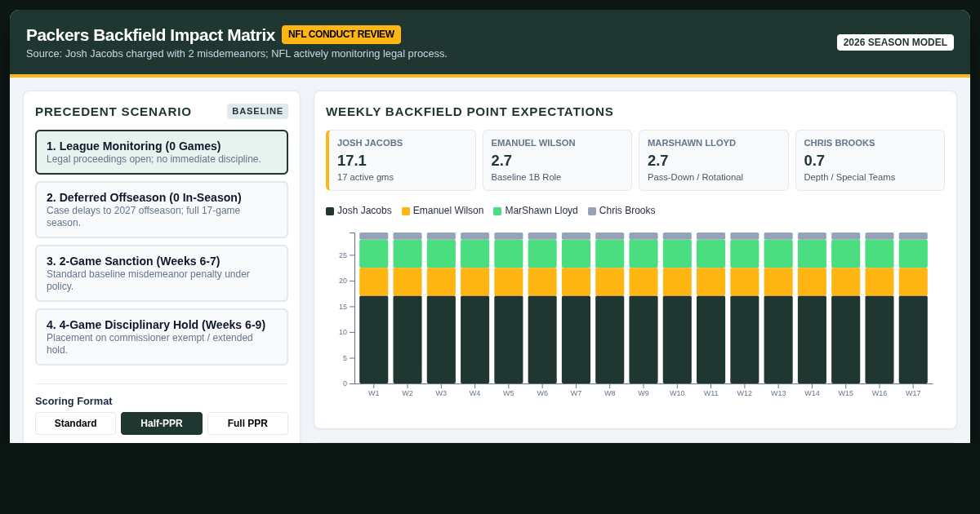
Task: Click the W3 axis label
Action: [441, 393]
